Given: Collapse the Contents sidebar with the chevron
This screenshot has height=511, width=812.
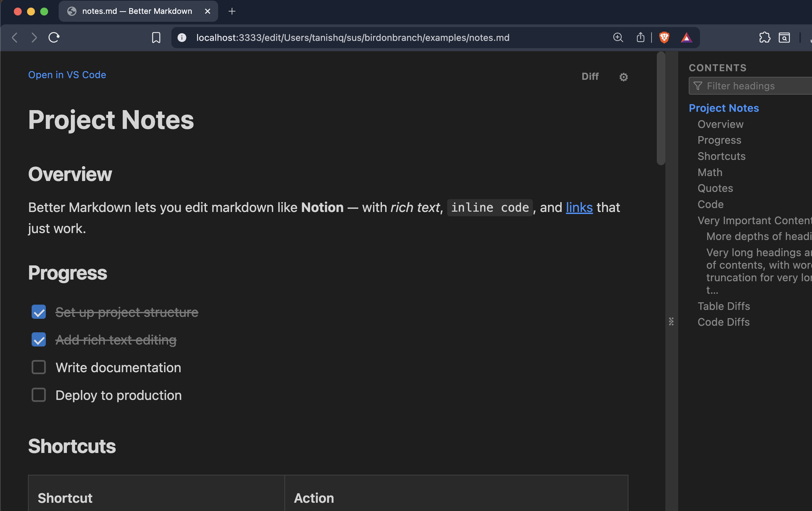Looking at the screenshot, I should (671, 322).
